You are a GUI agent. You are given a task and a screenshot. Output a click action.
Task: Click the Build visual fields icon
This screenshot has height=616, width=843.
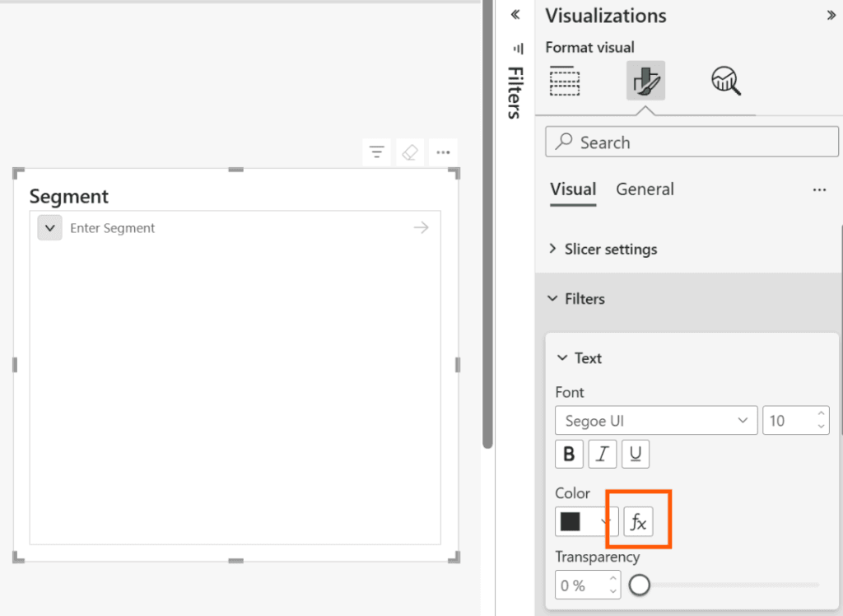564,81
